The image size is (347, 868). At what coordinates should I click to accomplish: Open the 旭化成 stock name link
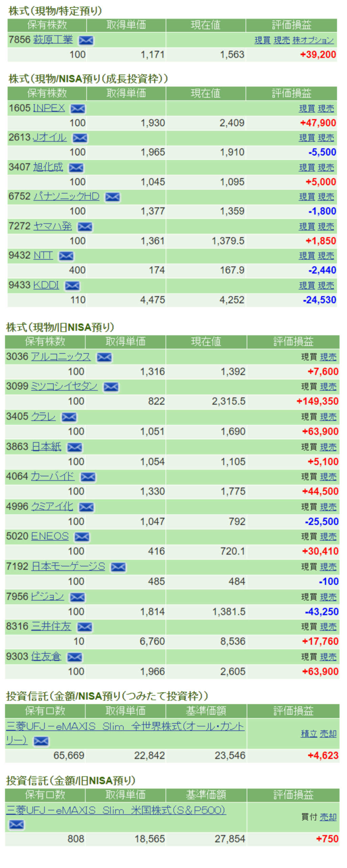point(48,167)
